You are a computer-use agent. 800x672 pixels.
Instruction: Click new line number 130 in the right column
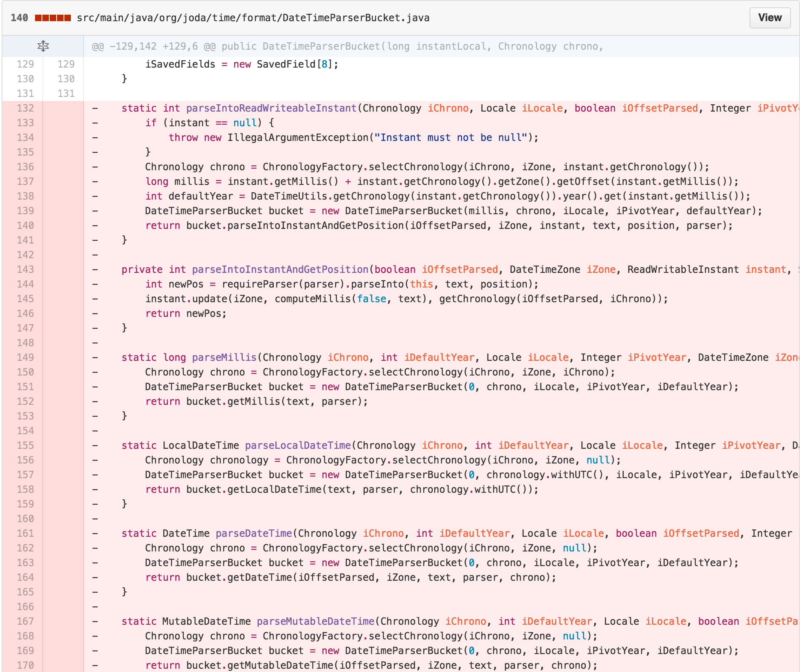tap(66, 79)
